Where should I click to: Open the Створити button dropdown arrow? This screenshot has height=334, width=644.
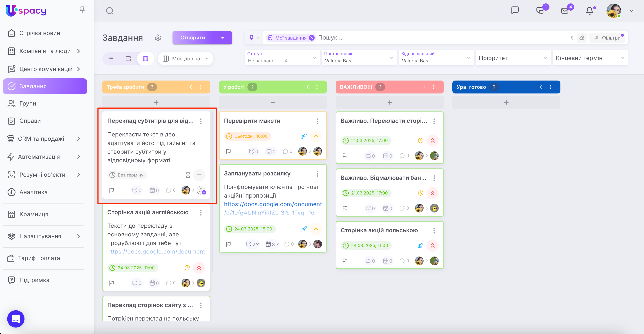pyautogui.click(x=222, y=38)
